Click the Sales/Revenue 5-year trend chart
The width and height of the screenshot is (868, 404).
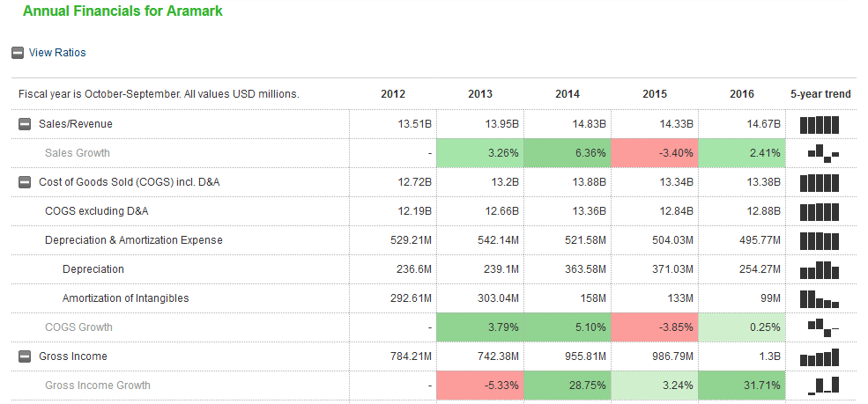point(820,124)
